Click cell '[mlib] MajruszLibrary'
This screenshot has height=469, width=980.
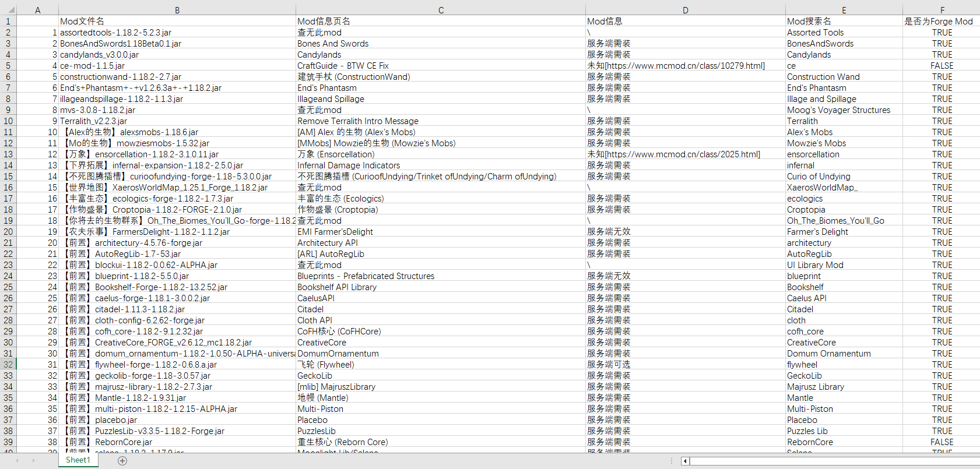click(441, 387)
